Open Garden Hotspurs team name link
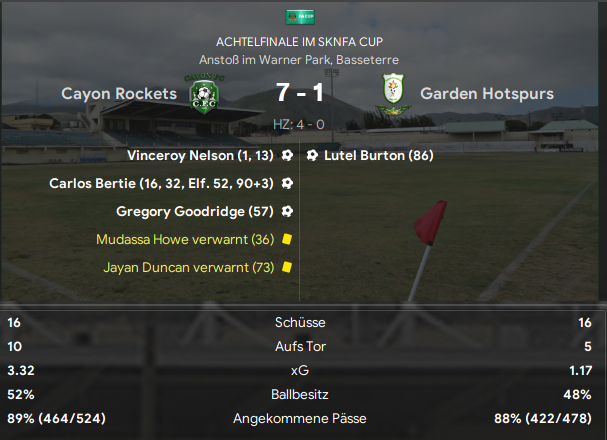 487,94
